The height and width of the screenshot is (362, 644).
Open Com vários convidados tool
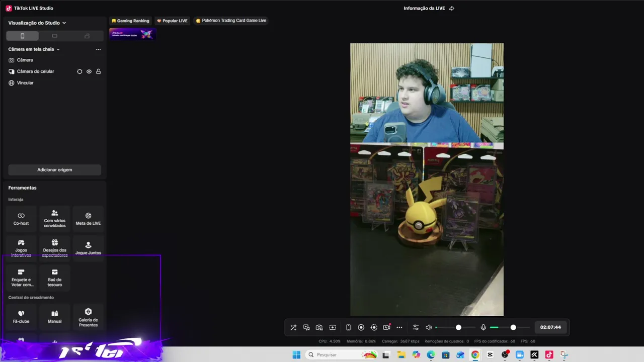pos(55,219)
